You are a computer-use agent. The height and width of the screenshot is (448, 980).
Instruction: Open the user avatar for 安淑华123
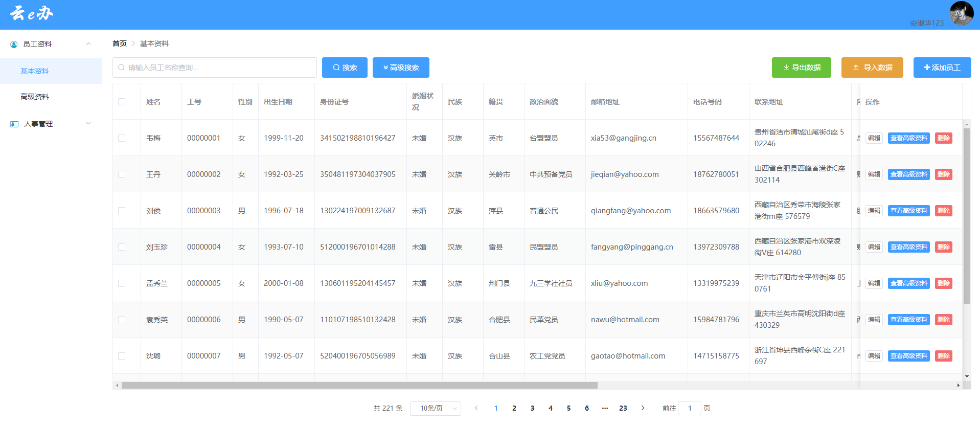coord(961,13)
